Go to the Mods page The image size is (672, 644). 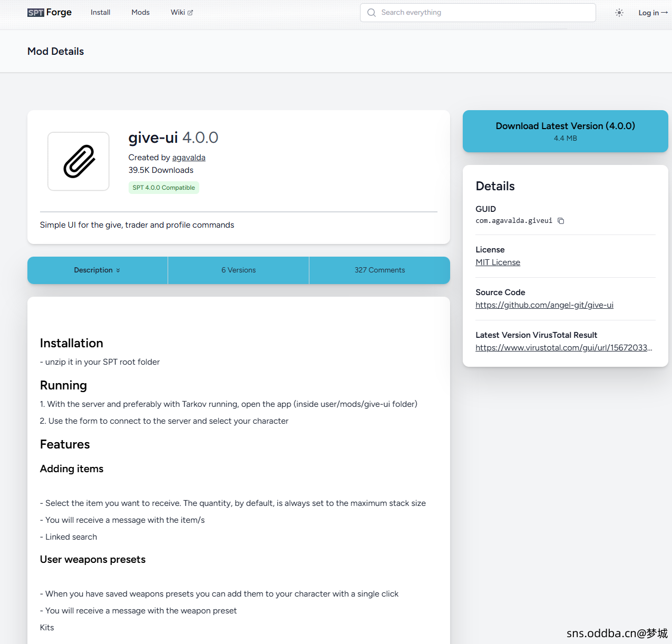click(x=140, y=12)
